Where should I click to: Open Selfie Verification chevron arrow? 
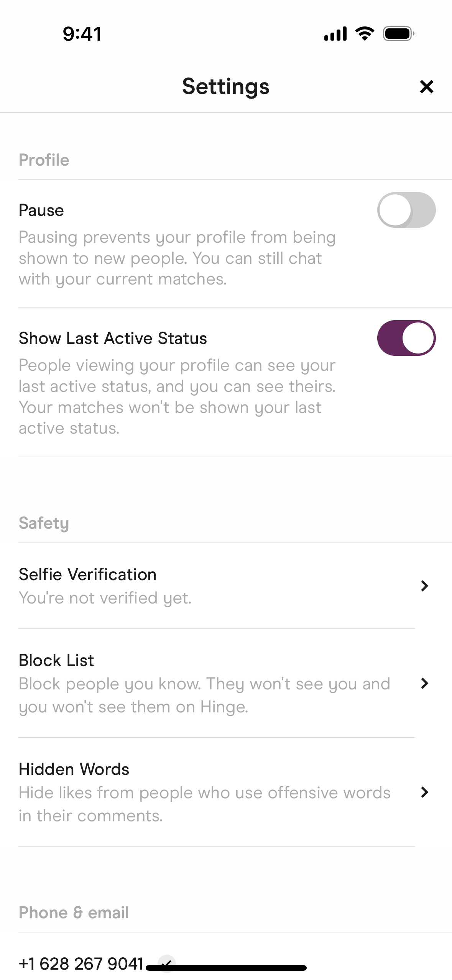click(x=424, y=586)
